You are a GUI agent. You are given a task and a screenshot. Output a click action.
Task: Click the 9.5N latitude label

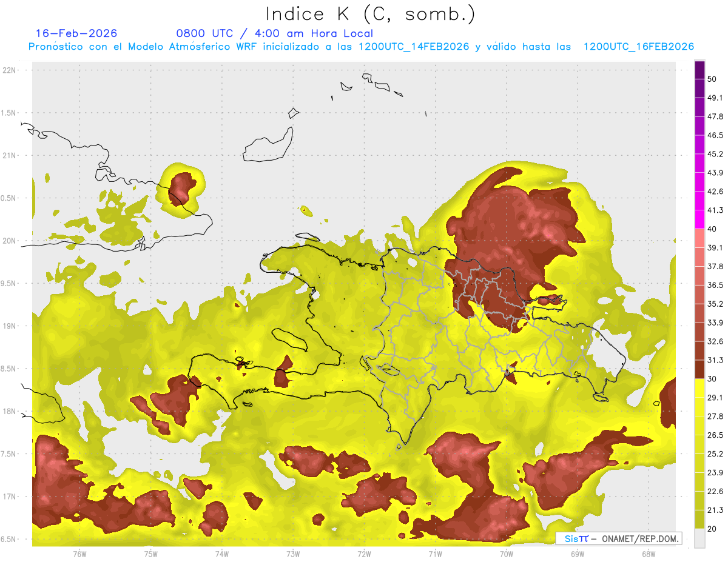[x=9, y=284]
